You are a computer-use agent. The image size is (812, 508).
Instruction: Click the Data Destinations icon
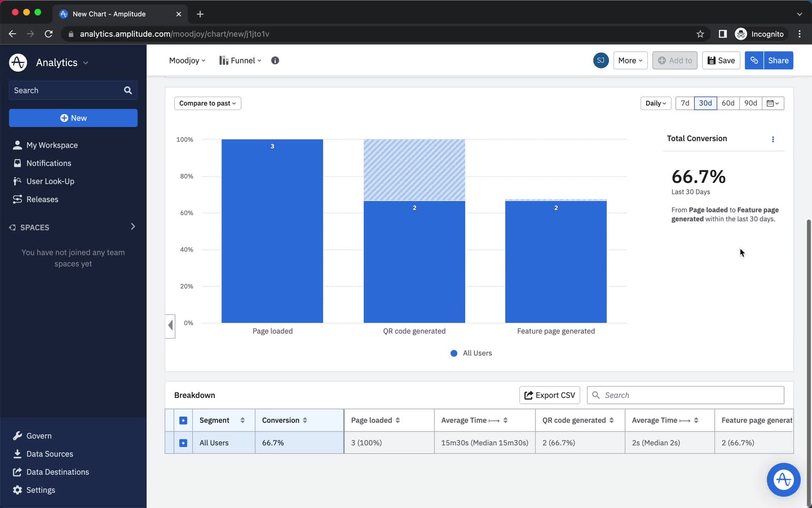[16, 472]
